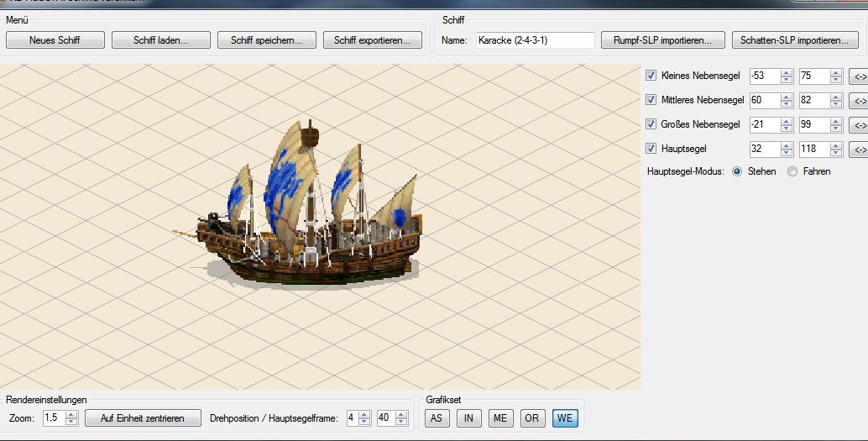Click swap button beside Kleines Nebensegel
The image size is (868, 441).
(859, 76)
